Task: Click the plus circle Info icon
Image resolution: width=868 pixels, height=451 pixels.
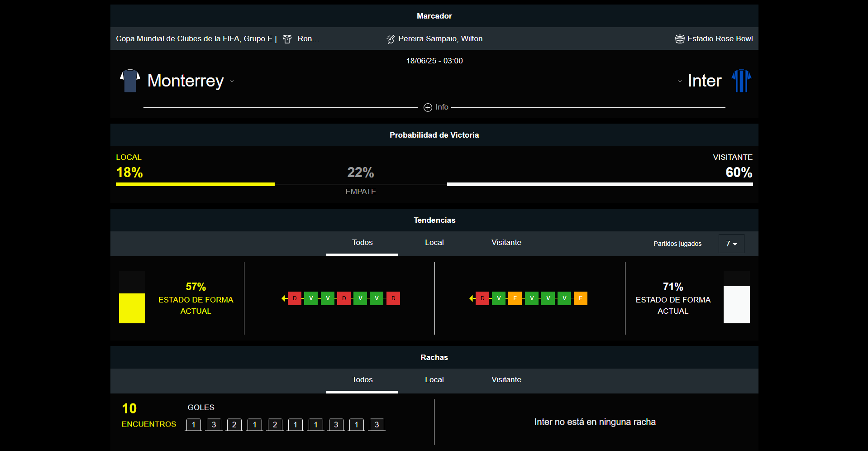Action: click(x=428, y=107)
